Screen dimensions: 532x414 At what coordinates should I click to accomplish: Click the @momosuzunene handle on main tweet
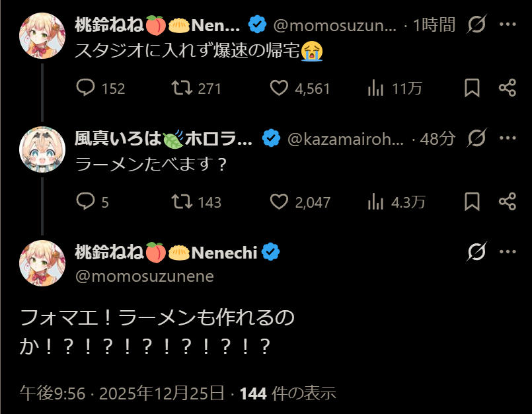point(145,276)
